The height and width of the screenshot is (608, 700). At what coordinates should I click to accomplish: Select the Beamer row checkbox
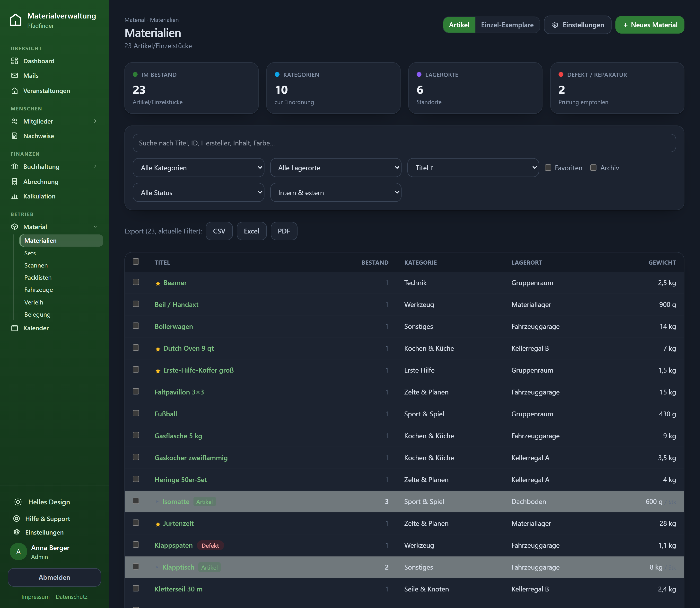[136, 282]
